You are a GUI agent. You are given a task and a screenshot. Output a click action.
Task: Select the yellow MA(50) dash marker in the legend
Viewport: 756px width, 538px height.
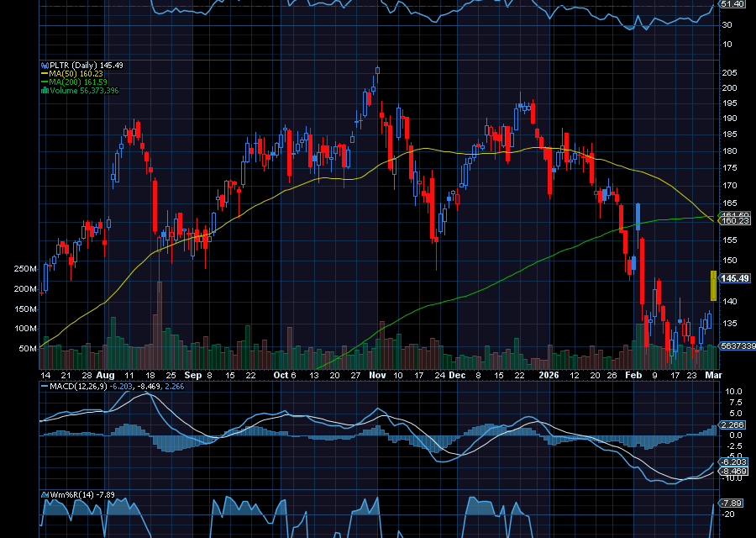(44, 73)
